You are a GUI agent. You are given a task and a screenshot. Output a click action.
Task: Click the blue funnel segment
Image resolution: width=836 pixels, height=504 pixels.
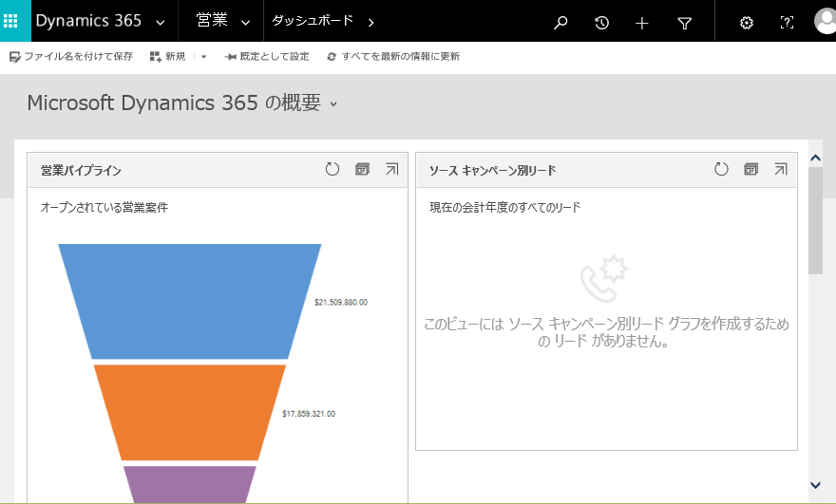click(189, 302)
